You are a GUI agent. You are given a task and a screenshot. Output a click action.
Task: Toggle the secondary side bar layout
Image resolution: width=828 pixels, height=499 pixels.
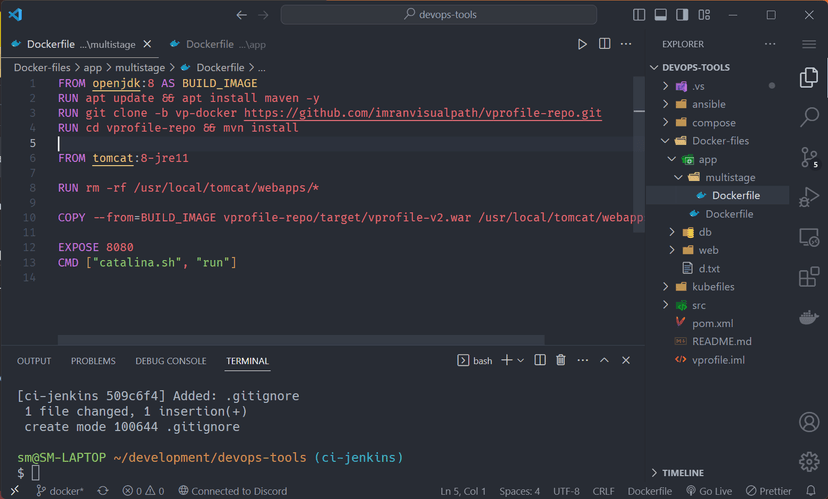click(x=682, y=15)
